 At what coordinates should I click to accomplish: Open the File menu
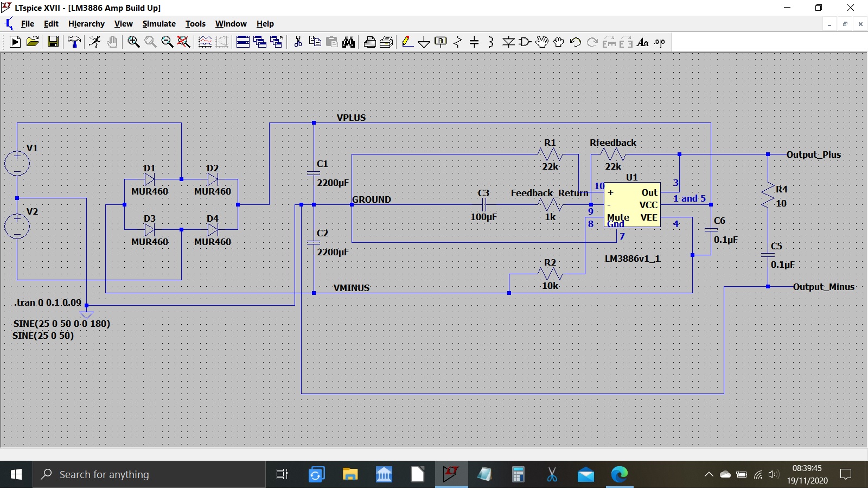pyautogui.click(x=28, y=24)
